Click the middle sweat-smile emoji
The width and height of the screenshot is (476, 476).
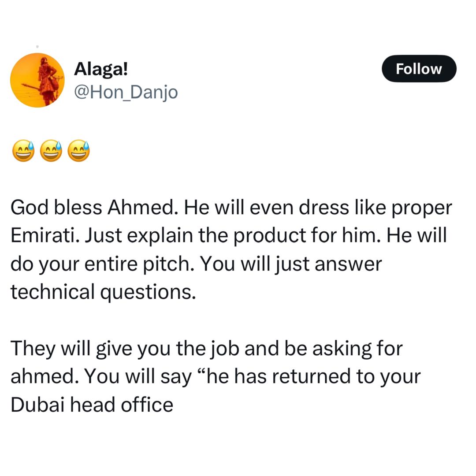tap(51, 151)
